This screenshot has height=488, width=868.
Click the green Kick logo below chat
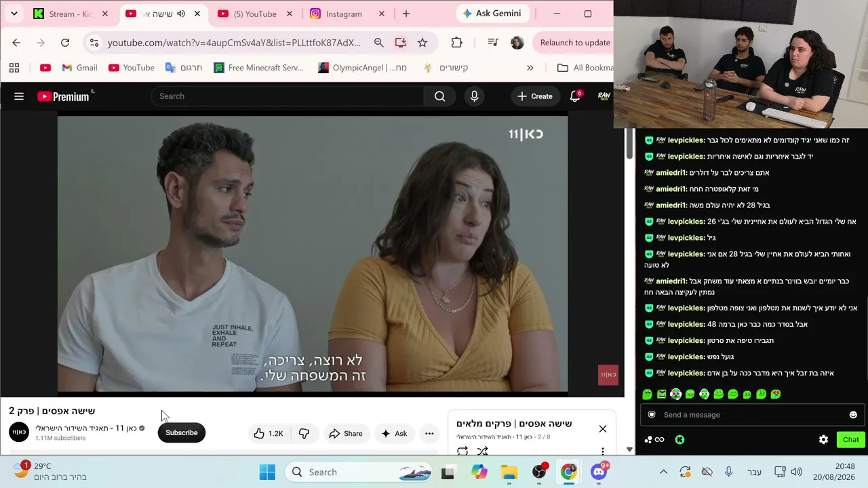pos(679,439)
